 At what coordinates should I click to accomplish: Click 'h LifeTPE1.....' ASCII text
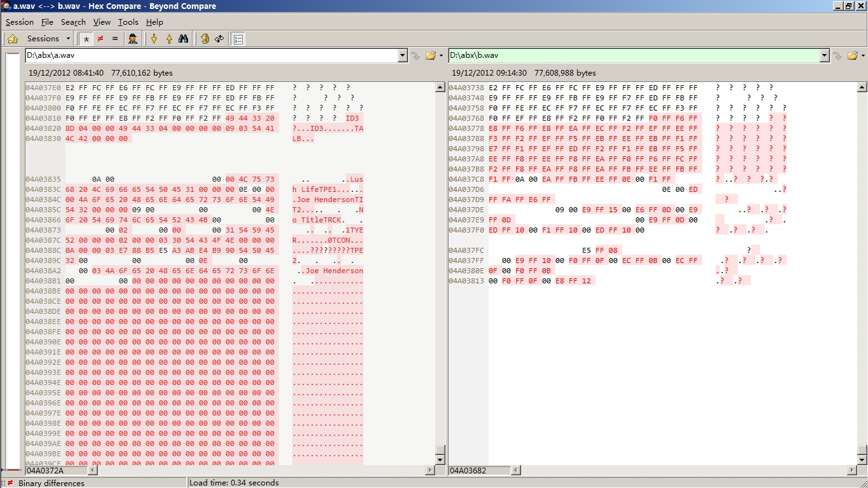pos(328,189)
